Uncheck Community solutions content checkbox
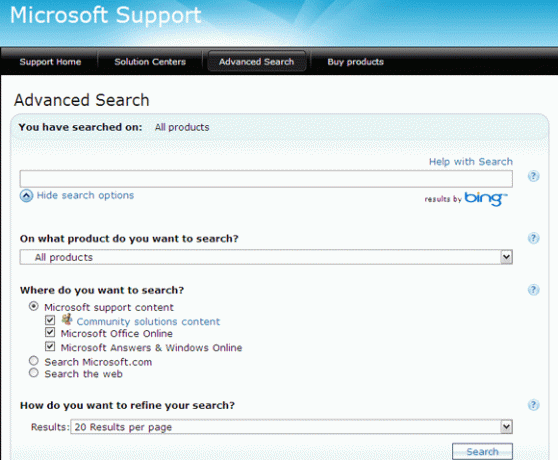Viewport: 558px width, 460px height. click(50, 320)
